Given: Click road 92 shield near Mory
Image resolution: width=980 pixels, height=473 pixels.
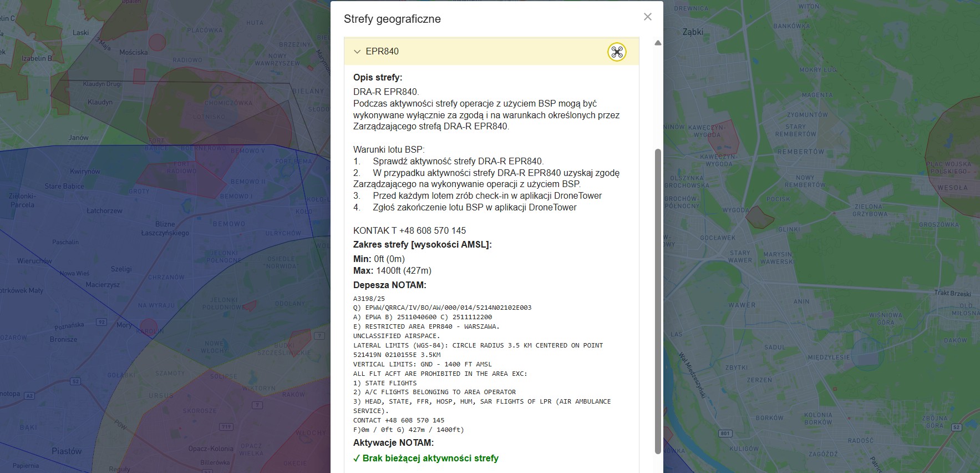Looking at the screenshot, I should [101, 322].
